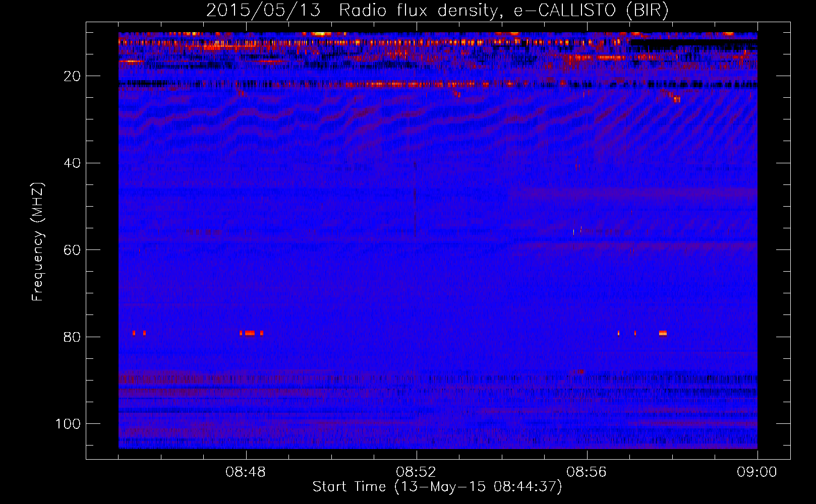Click the 08:52 time axis label

(416, 472)
